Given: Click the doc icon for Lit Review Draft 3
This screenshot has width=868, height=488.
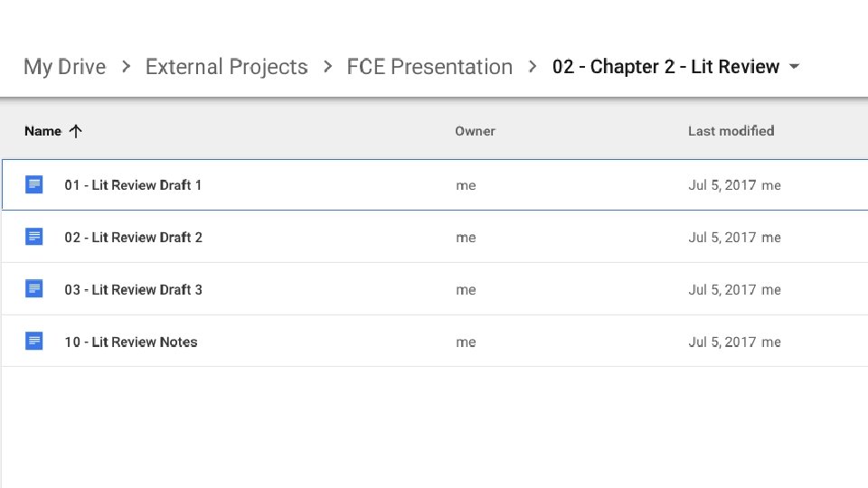Looking at the screenshot, I should (34, 289).
